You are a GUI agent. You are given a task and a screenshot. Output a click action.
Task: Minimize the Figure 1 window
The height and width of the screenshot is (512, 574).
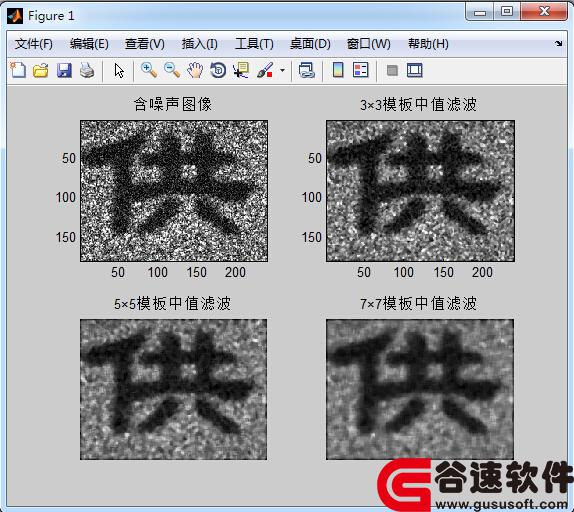[x=480, y=12]
